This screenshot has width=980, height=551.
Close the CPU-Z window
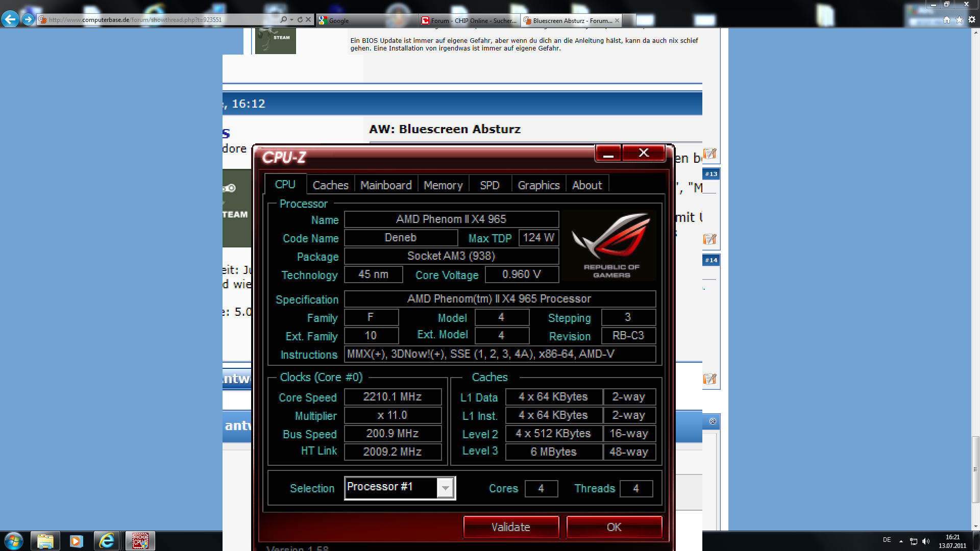click(x=644, y=153)
